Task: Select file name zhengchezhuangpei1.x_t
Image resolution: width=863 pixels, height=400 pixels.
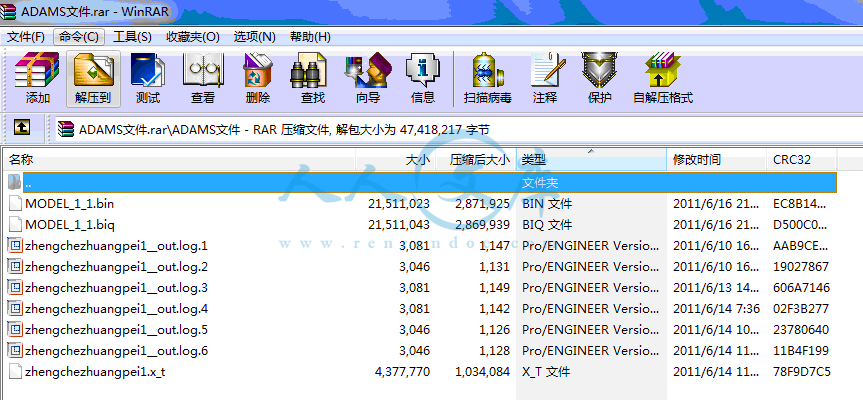Action: pos(95,371)
